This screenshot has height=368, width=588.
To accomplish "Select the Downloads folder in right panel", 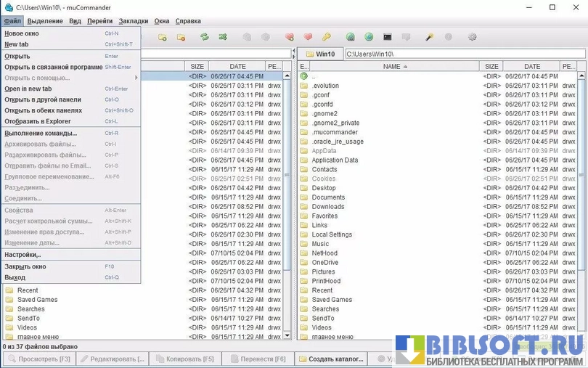I will click(x=328, y=206).
